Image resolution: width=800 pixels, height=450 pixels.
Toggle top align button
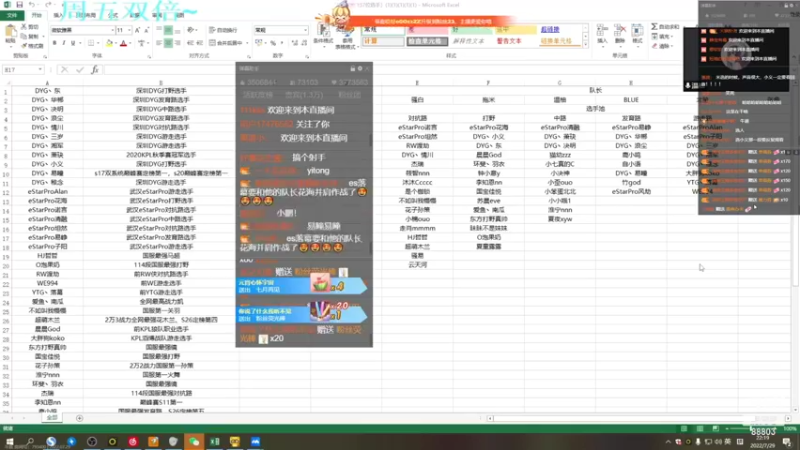point(159,30)
